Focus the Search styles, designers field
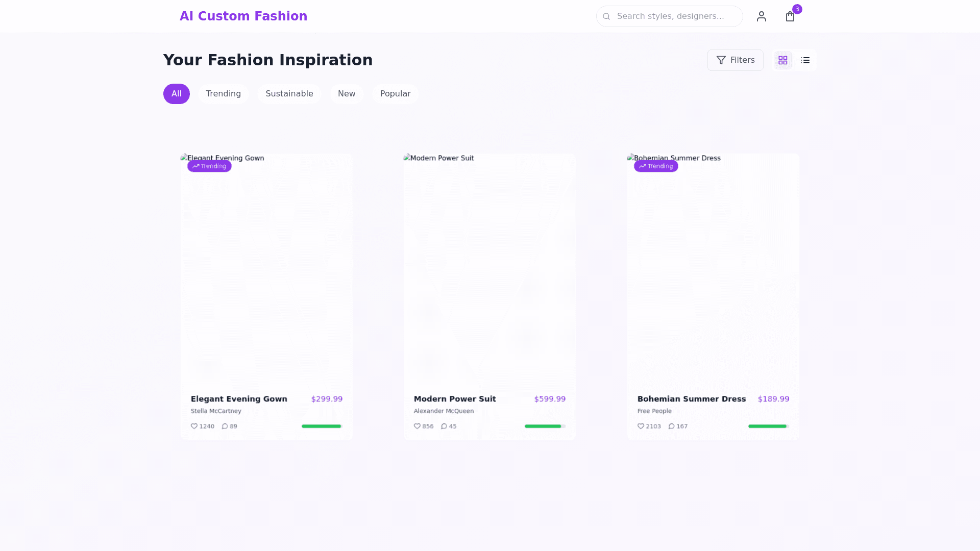The width and height of the screenshot is (980, 551). [674, 16]
